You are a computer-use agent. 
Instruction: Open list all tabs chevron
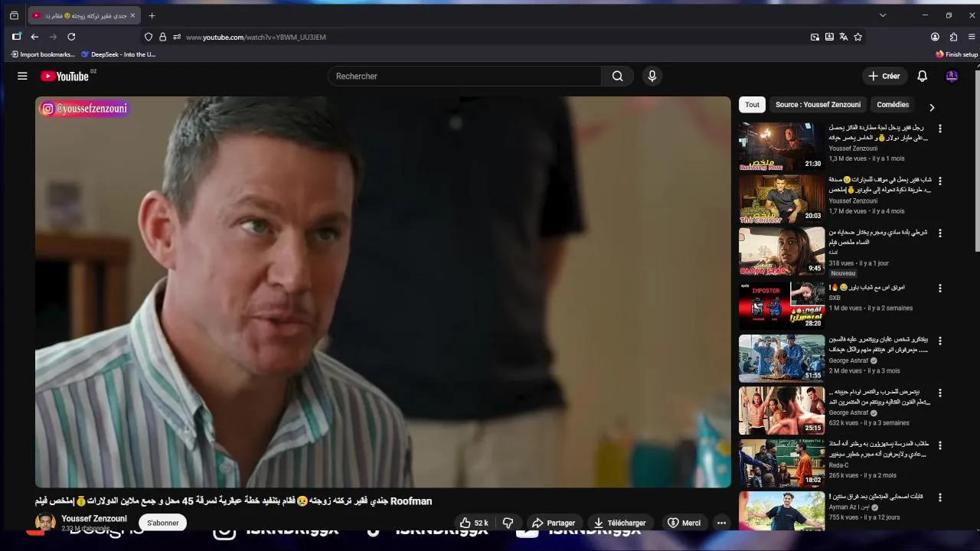882,15
